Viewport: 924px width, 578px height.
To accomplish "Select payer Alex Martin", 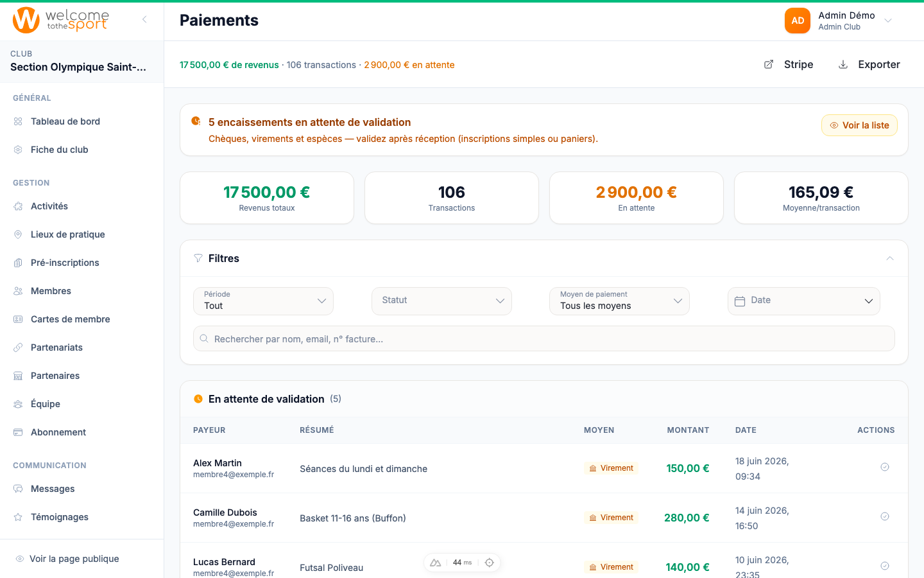I will 218,463.
